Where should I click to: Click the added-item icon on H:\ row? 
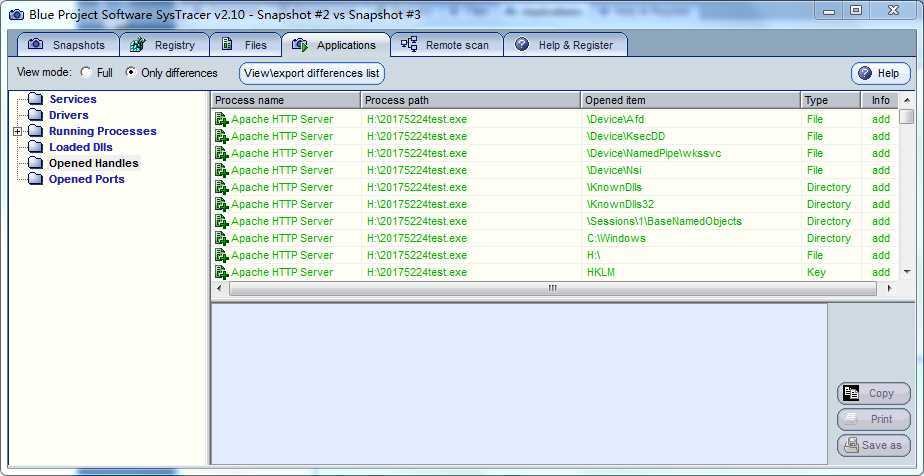pyautogui.click(x=222, y=256)
